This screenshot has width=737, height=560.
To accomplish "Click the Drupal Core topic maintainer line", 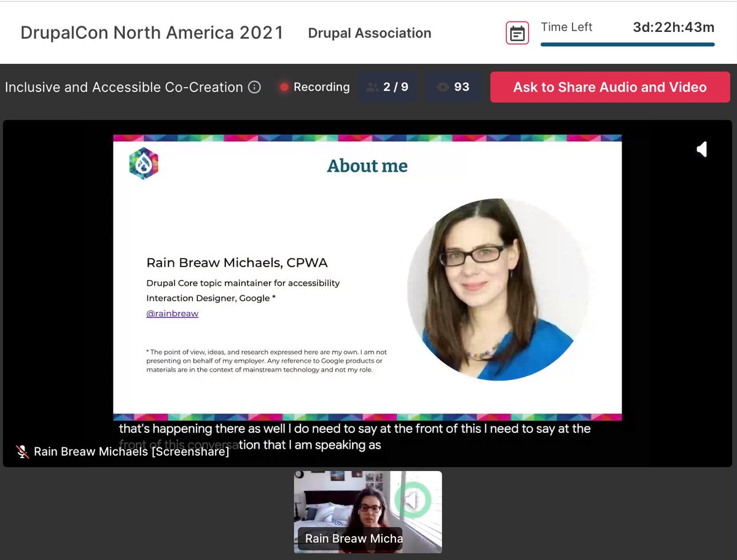I will pyautogui.click(x=243, y=283).
